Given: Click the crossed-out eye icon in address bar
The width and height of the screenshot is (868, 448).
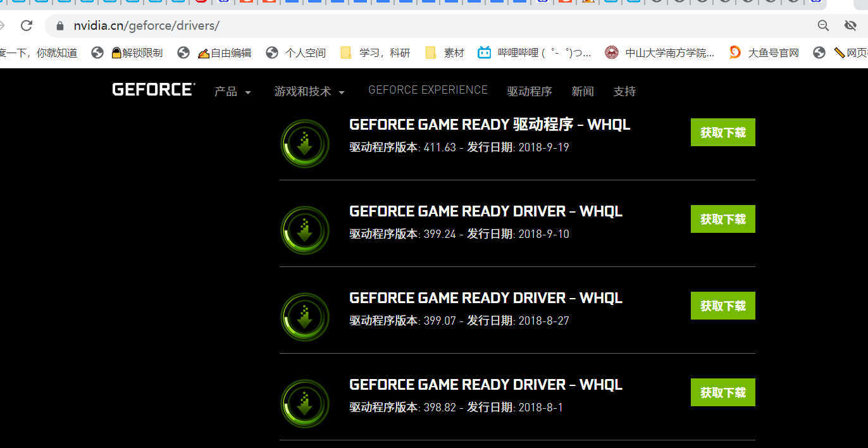Looking at the screenshot, I should click(851, 26).
